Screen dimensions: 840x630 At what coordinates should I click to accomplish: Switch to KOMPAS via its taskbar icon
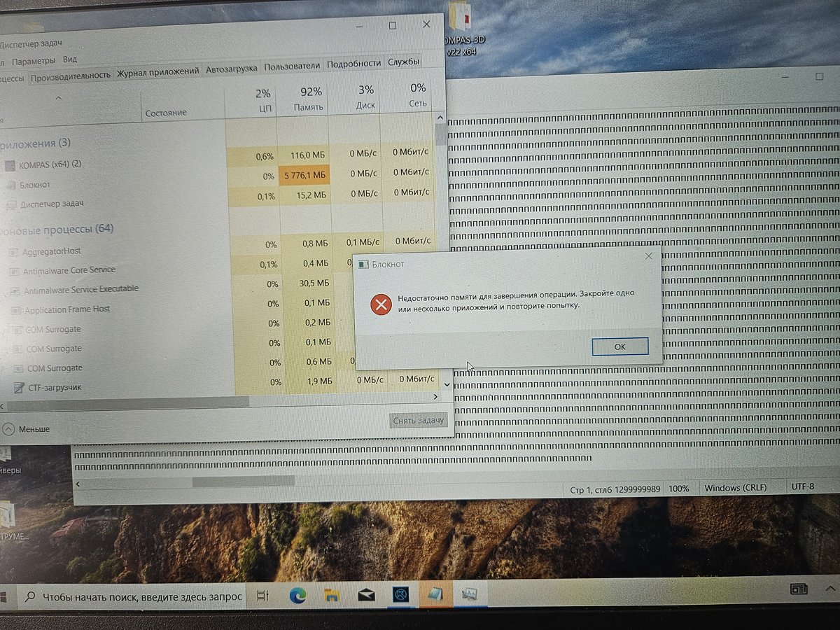(x=402, y=596)
